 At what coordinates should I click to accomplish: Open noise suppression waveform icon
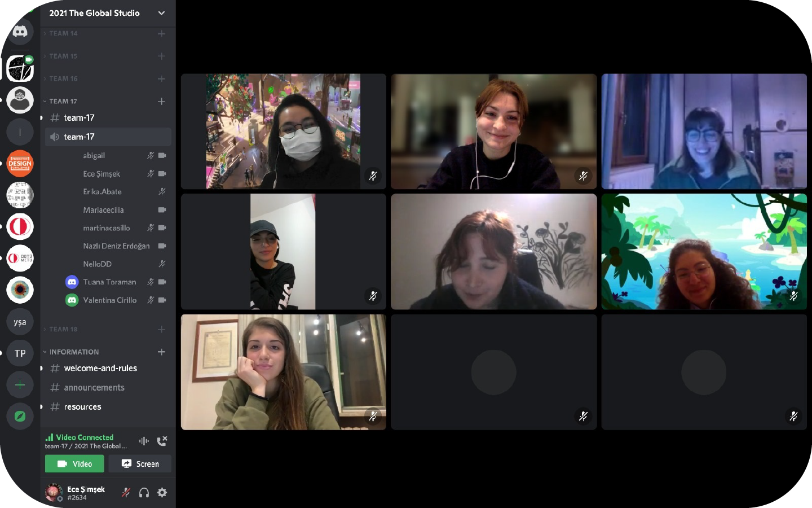click(144, 441)
